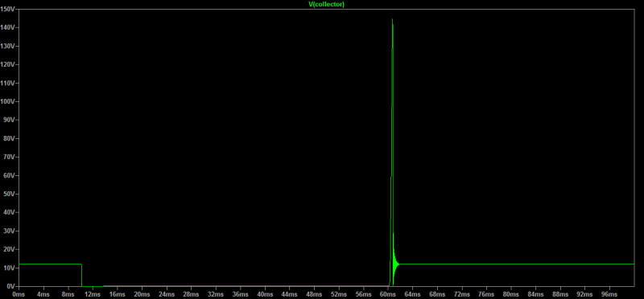Click the 20V vertical axis label
The image size is (644, 299).
[x=10, y=249]
